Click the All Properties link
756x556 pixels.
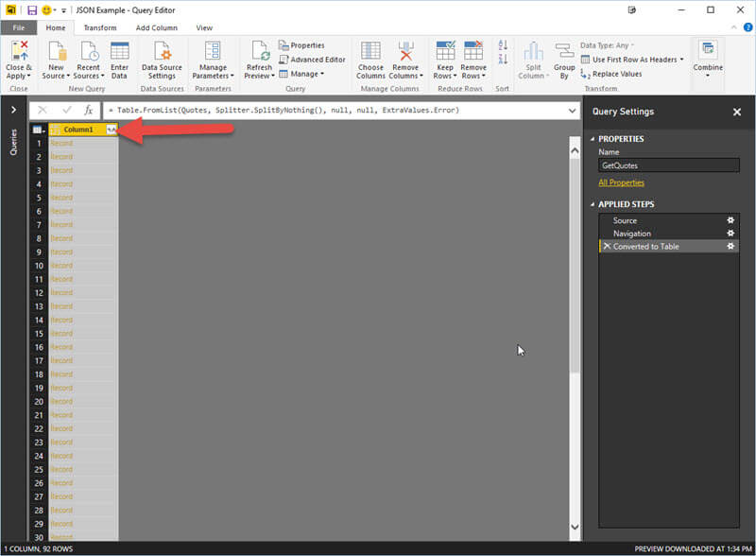click(621, 182)
